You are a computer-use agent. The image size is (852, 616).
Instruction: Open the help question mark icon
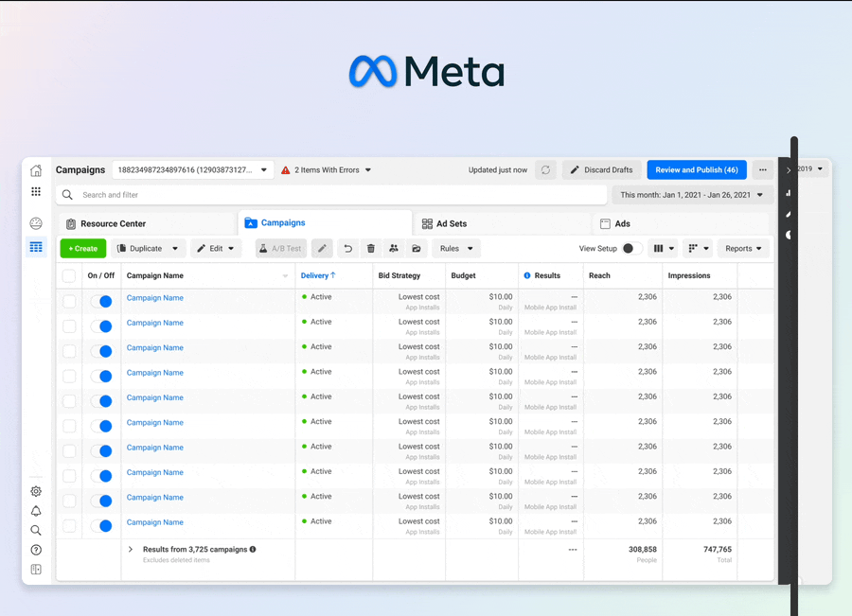pyautogui.click(x=36, y=550)
